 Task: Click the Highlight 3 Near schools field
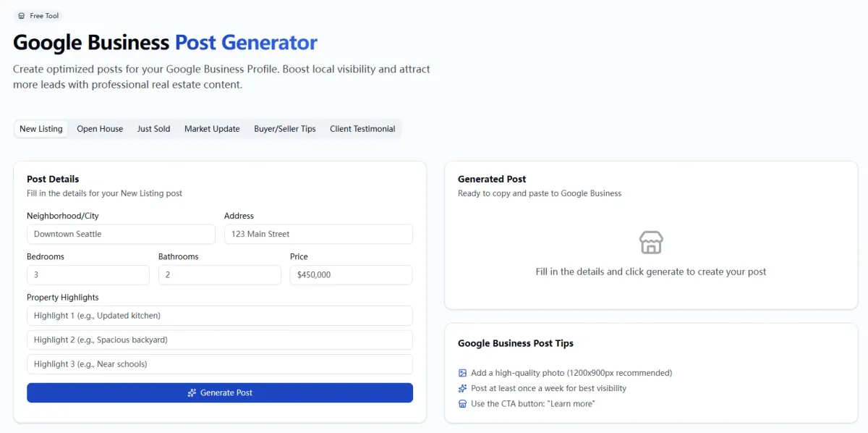pyautogui.click(x=220, y=364)
